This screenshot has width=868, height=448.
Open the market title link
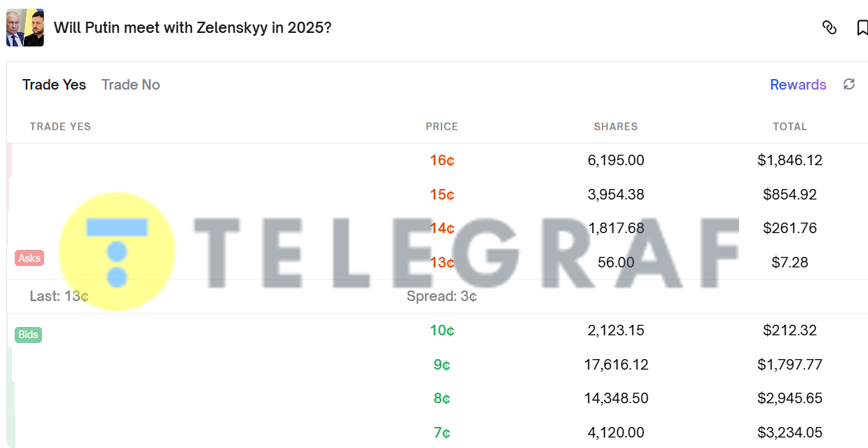tap(193, 28)
